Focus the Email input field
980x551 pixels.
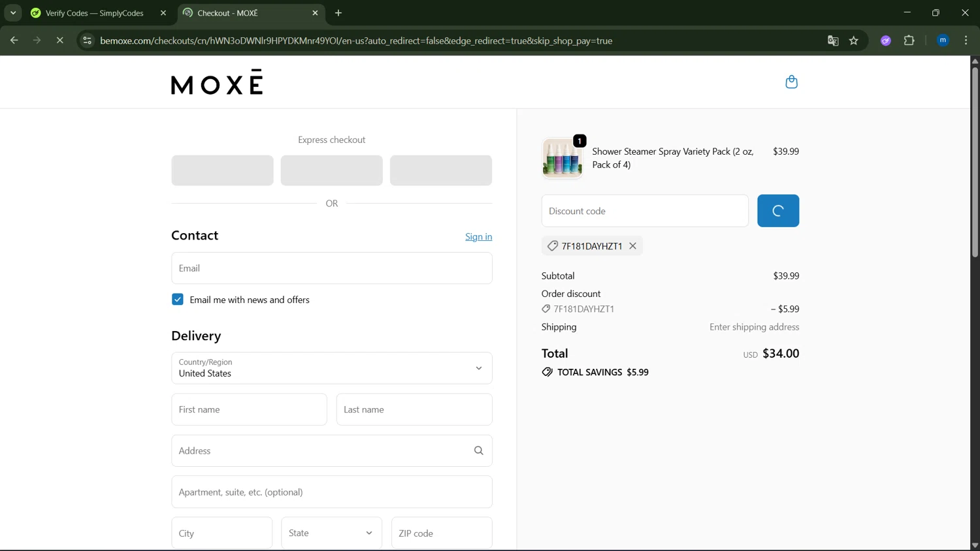[x=332, y=268]
